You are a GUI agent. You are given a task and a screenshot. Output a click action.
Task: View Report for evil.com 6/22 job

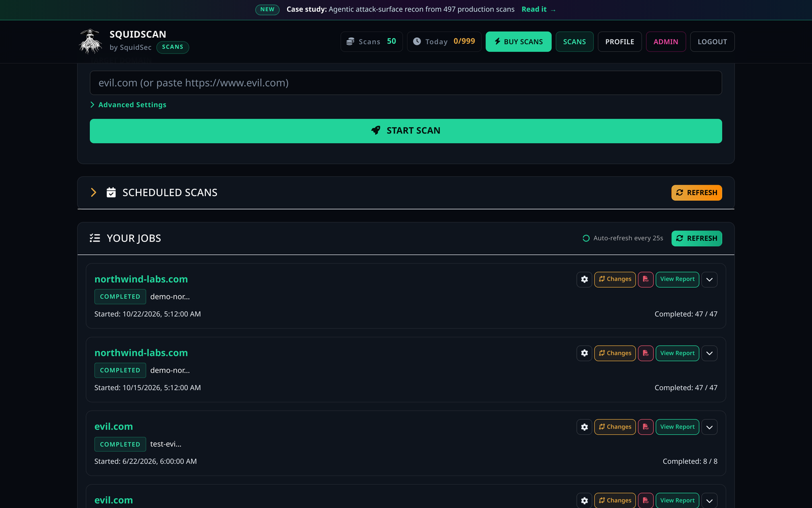(677, 427)
